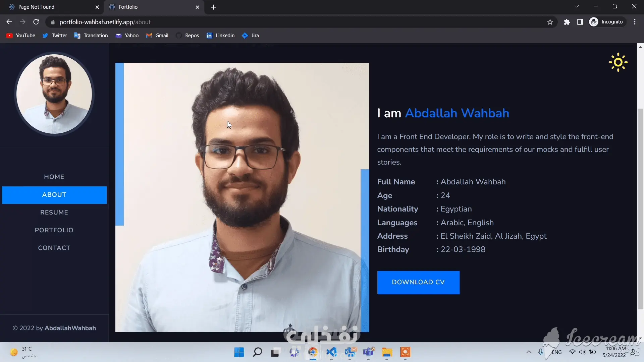Go back to the previous page
Screen dimensions: 644x362
[9, 22]
